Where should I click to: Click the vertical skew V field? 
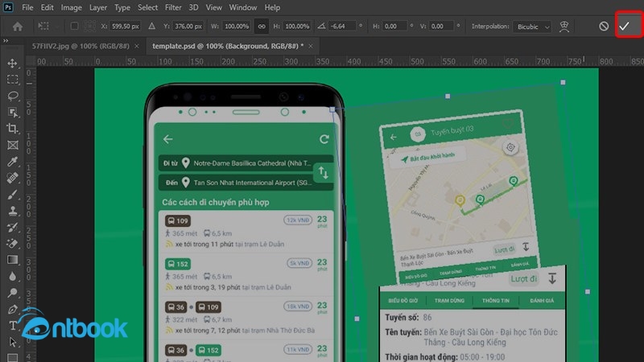[442, 27]
